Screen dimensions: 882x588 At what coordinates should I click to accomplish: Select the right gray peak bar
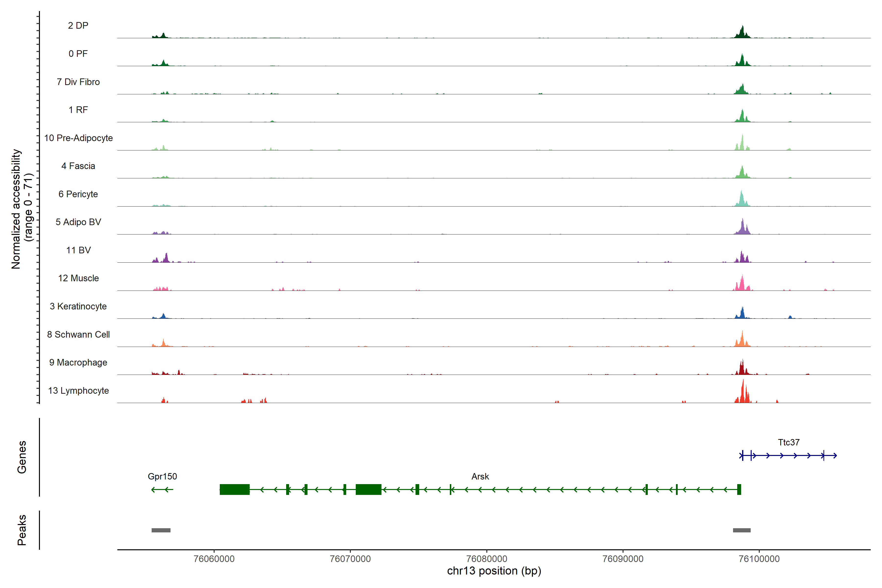(741, 530)
